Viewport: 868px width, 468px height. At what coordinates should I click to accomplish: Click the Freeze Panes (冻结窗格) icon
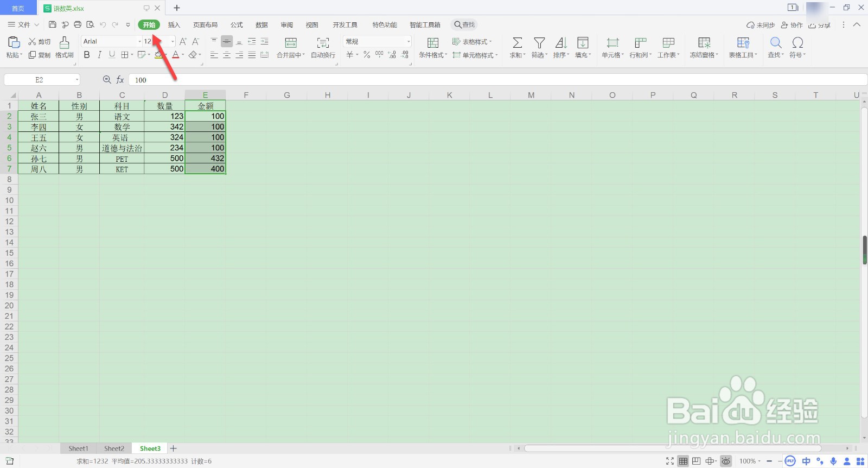click(x=704, y=43)
